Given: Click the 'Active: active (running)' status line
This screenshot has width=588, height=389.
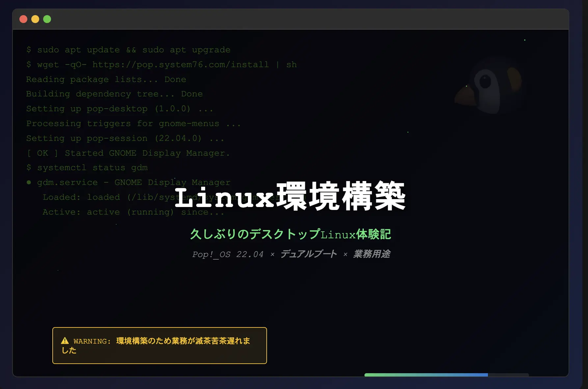Looking at the screenshot, I should [133, 212].
